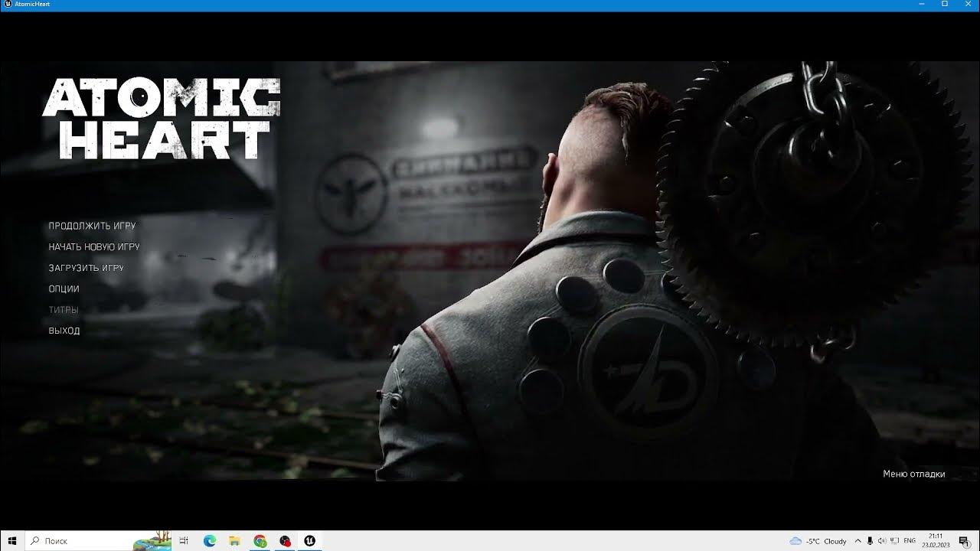Image resolution: width=980 pixels, height=551 pixels.
Task: Open the ЗАГРУЗИТЬ ИГРУ load menu
Action: click(x=86, y=268)
